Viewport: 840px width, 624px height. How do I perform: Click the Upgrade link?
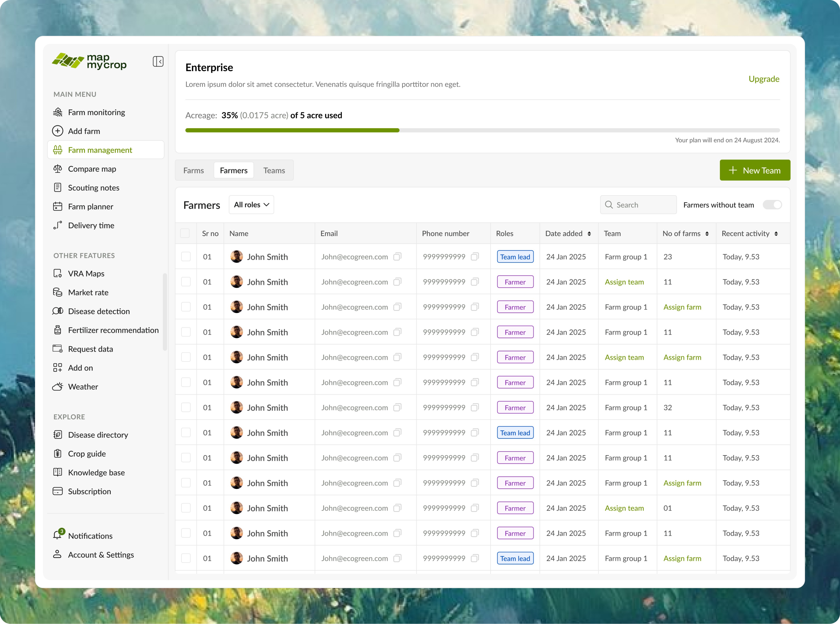(764, 79)
